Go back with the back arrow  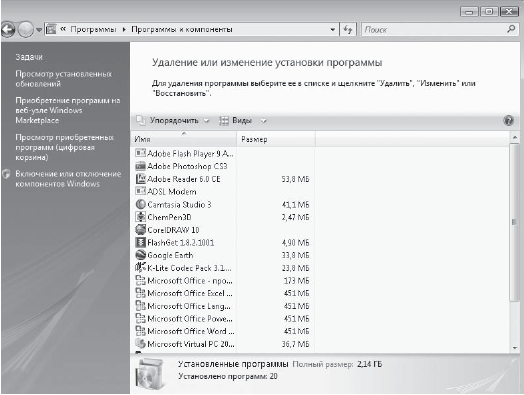coord(8,30)
